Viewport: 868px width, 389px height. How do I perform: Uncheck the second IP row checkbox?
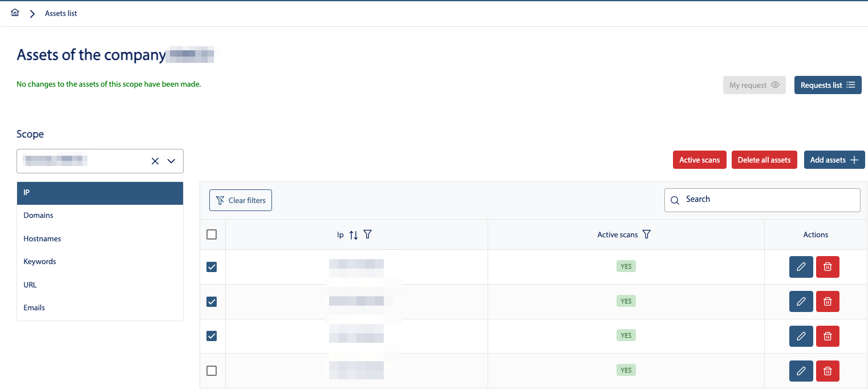click(x=212, y=302)
